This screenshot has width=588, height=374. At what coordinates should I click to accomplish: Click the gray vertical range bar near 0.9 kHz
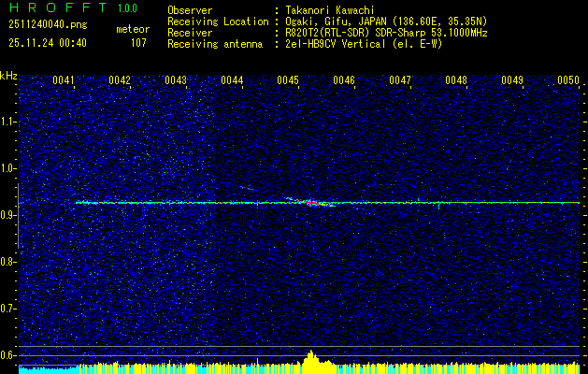(18, 216)
